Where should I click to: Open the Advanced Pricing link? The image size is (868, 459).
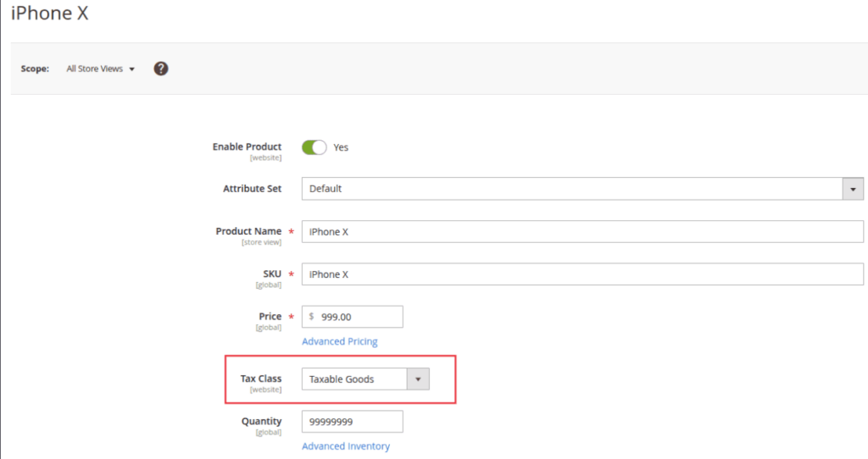(x=340, y=341)
